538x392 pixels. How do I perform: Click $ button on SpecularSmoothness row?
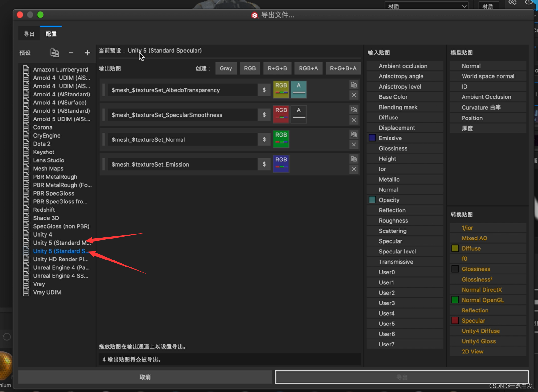pos(264,115)
